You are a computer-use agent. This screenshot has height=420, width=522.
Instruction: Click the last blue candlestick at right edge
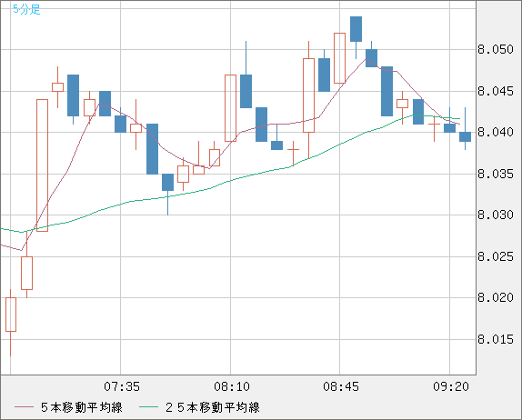pos(465,136)
